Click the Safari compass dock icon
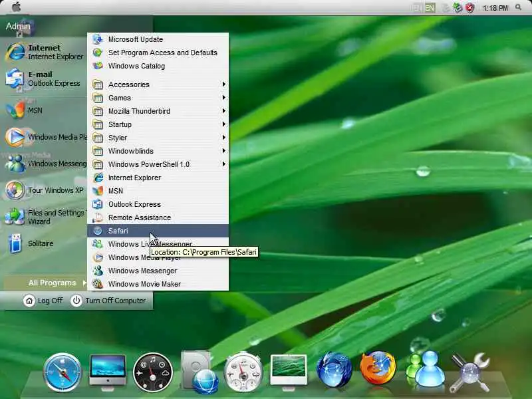The height and width of the screenshot is (399, 532). [x=62, y=372]
